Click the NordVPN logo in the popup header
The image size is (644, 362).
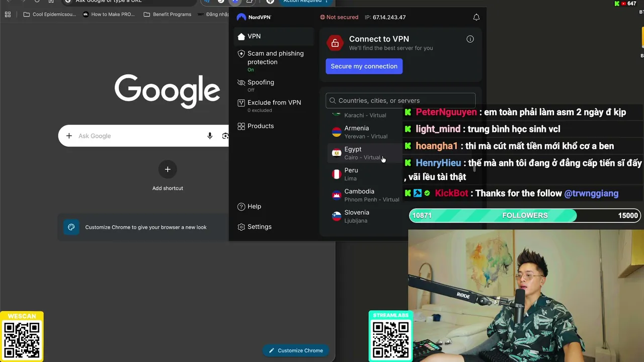pyautogui.click(x=254, y=17)
